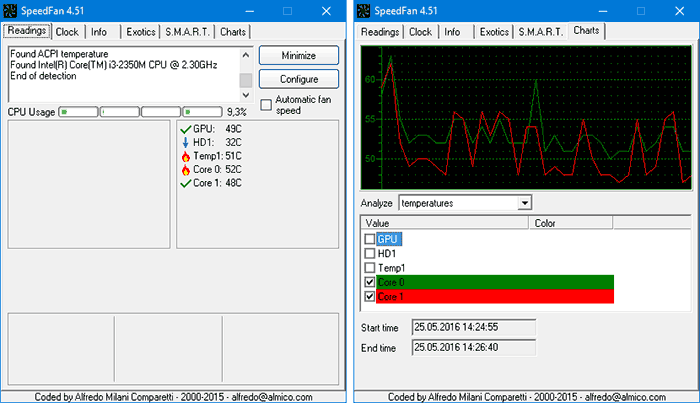Image resolution: width=700 pixels, height=403 pixels.
Task: Click the Configure button
Action: (x=299, y=79)
